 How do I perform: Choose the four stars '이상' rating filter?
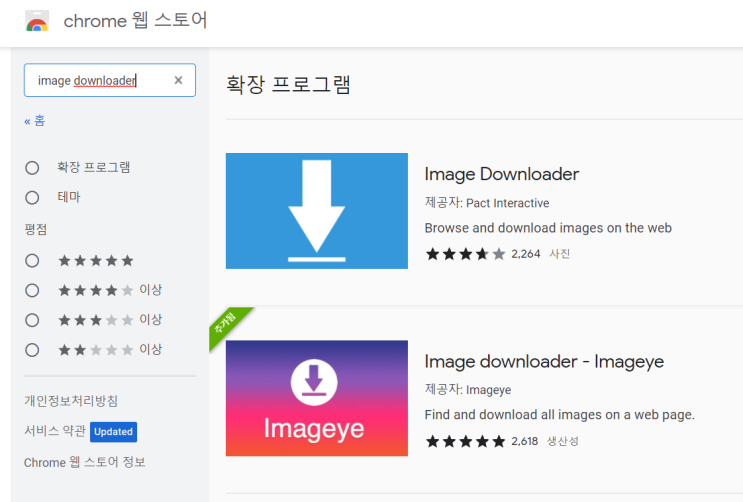pos(32,290)
